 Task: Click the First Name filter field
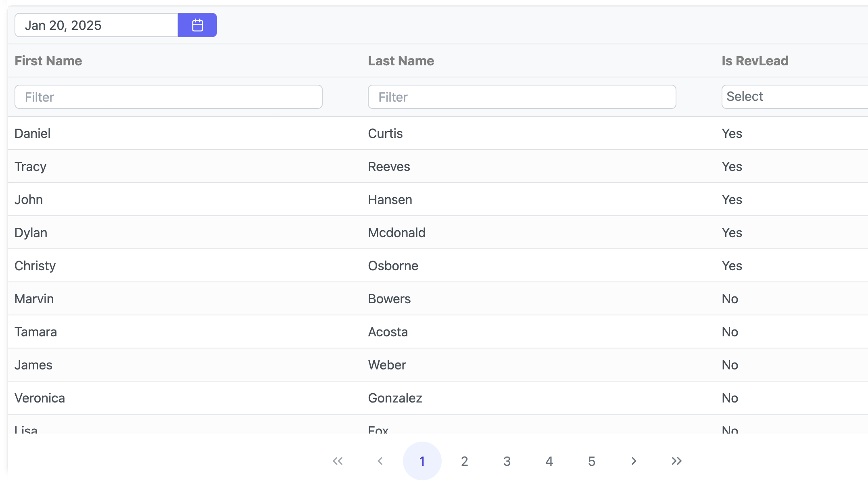pos(168,97)
